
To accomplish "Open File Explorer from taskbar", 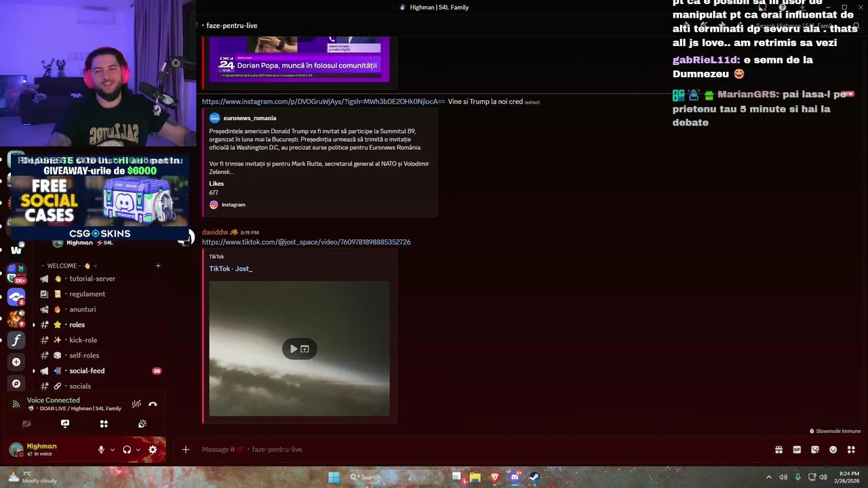I will (475, 477).
